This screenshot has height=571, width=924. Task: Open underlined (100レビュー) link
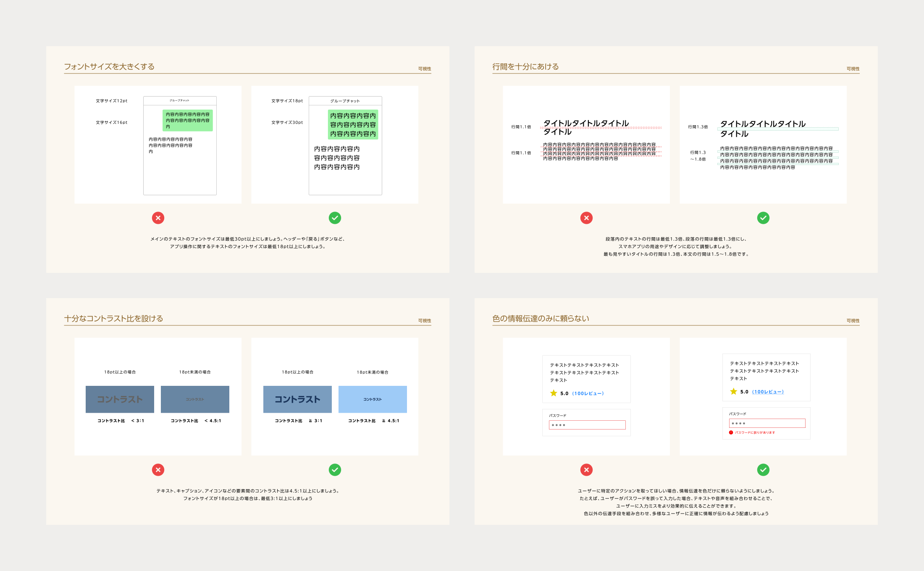[768, 392]
